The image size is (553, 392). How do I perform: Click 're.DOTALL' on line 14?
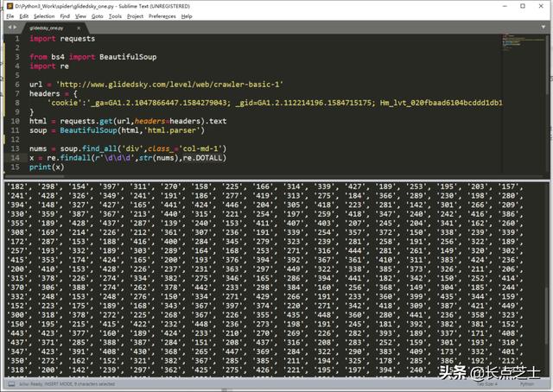[203, 157]
